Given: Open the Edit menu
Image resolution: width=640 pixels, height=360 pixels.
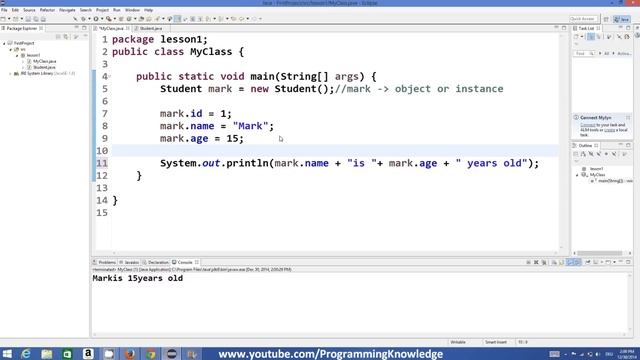Looking at the screenshot, I should [15, 10].
